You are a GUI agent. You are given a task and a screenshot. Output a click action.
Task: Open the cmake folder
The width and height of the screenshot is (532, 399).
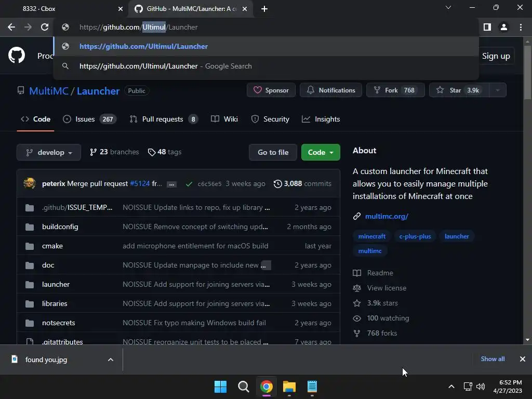[52, 246]
